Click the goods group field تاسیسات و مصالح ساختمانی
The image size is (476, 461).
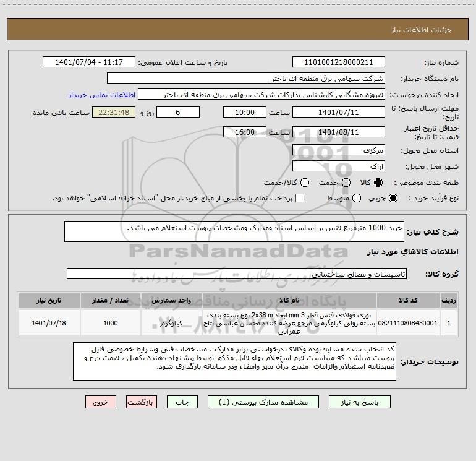237,274
